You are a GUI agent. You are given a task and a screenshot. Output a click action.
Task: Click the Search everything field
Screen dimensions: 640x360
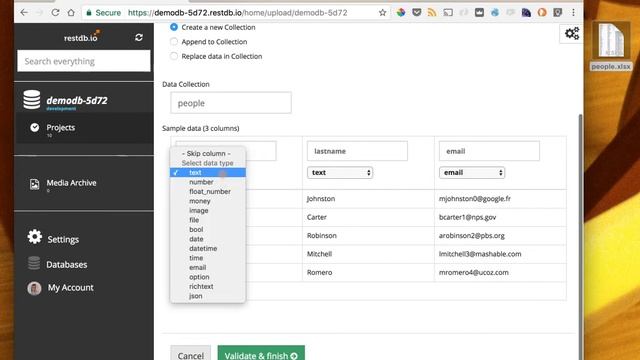click(x=84, y=61)
